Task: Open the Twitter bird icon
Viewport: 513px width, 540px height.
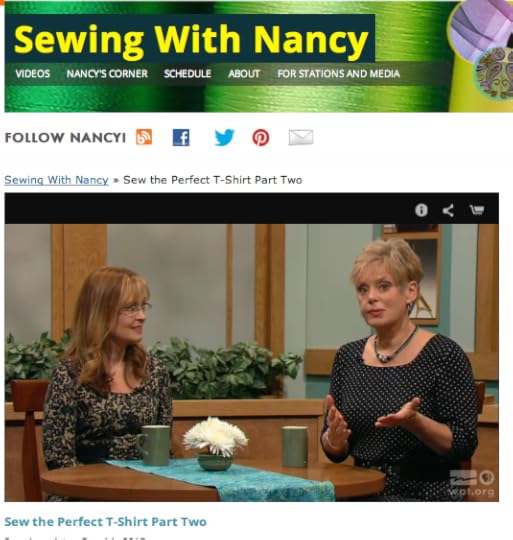Action: 224,137
